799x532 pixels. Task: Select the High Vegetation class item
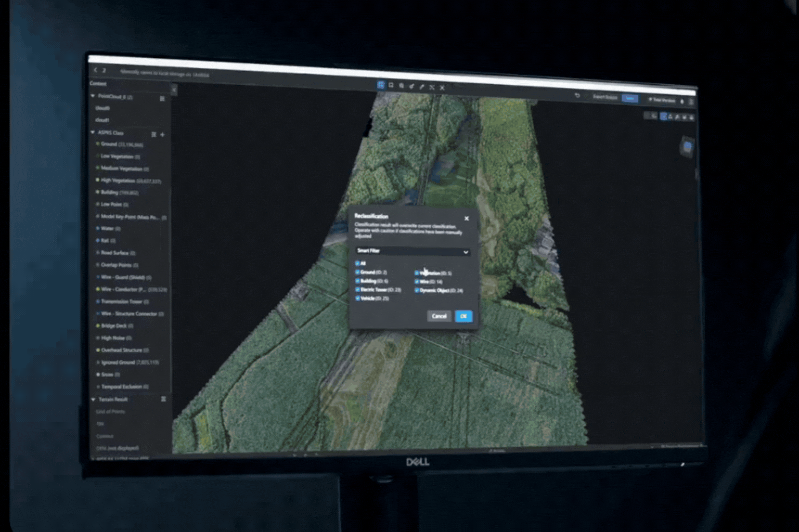pyautogui.click(x=118, y=180)
